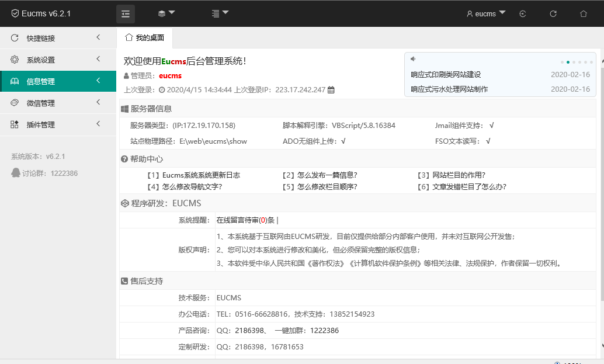Click the login IP 223.17.242.247
The height and width of the screenshot is (364, 604).
[300, 90]
